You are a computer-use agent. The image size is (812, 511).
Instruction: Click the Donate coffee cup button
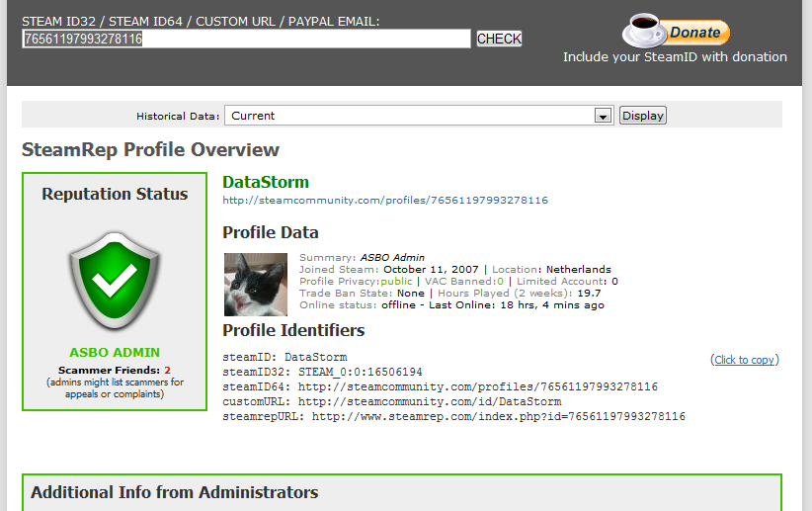(x=676, y=31)
